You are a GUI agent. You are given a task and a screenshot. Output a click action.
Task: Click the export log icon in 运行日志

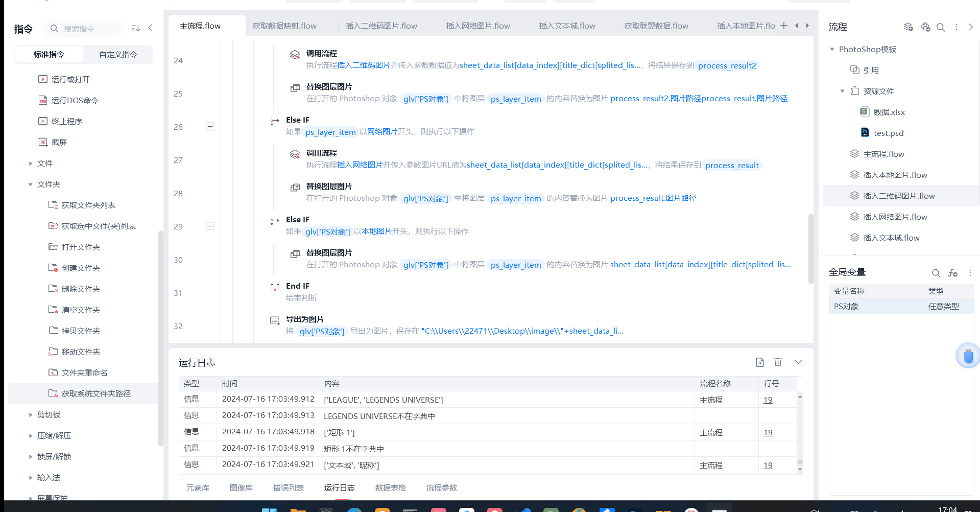(x=760, y=362)
